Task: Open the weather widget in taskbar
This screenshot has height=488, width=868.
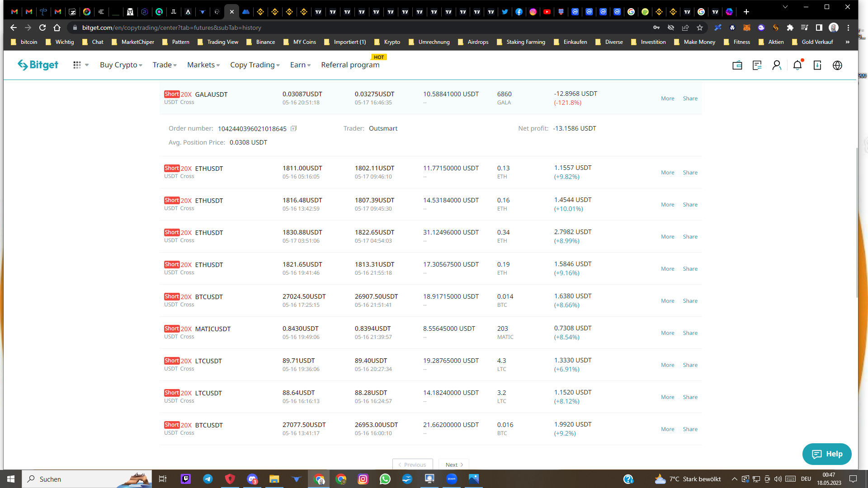Action: click(x=688, y=479)
